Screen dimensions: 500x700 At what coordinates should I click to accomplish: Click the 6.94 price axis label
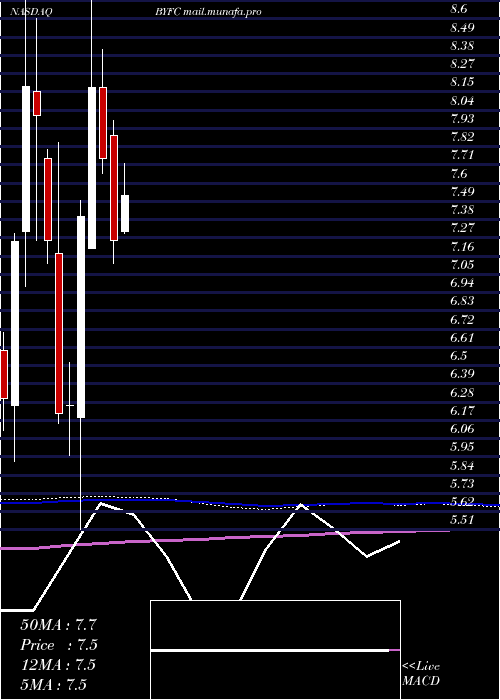click(x=462, y=283)
